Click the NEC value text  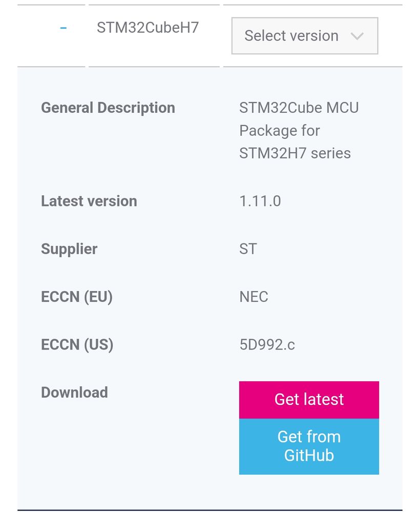[254, 297]
